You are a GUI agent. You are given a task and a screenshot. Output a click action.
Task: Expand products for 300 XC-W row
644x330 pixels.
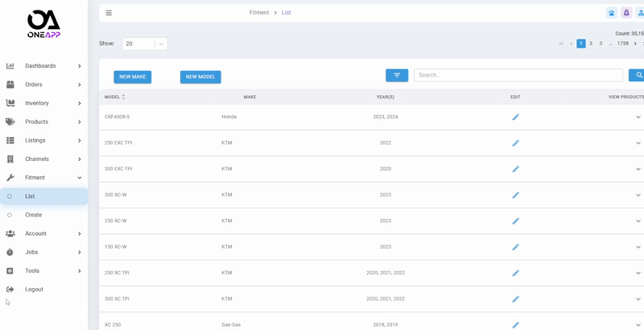(x=638, y=195)
